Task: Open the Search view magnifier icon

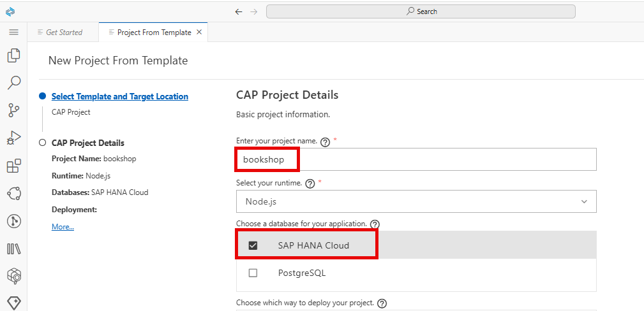Action: pos(13,82)
